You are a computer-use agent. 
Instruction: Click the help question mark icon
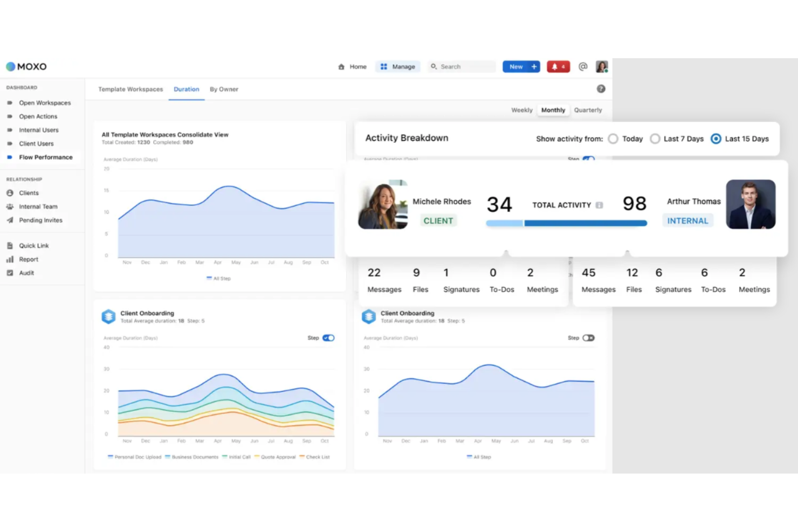601,89
